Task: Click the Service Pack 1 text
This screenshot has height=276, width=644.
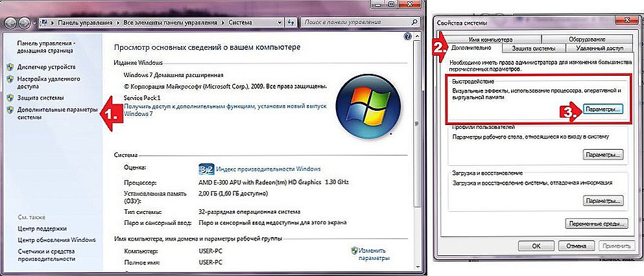Action: pos(142,98)
